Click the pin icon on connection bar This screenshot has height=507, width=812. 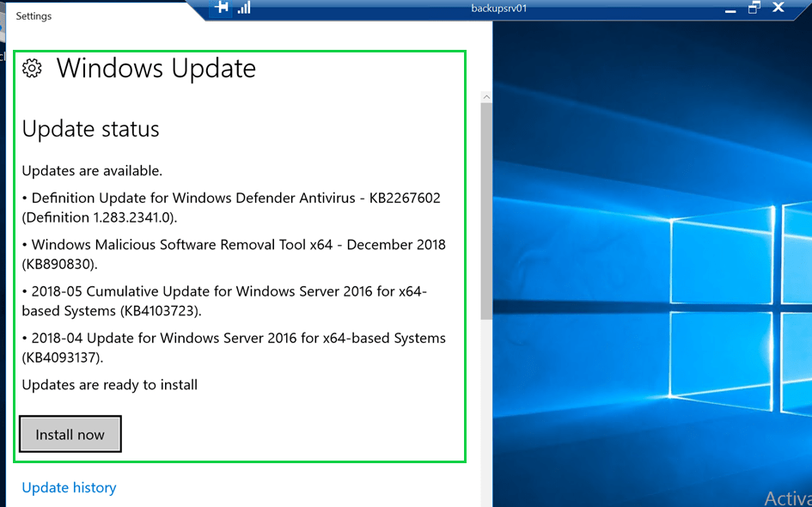click(222, 8)
